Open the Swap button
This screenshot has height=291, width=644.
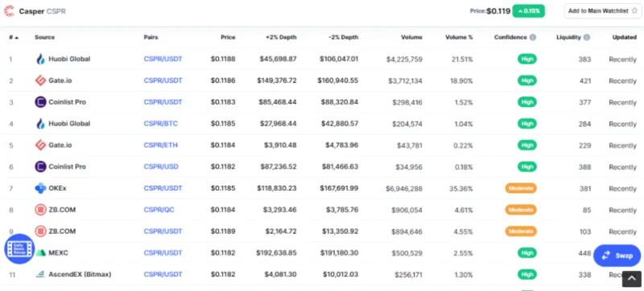pos(617,256)
